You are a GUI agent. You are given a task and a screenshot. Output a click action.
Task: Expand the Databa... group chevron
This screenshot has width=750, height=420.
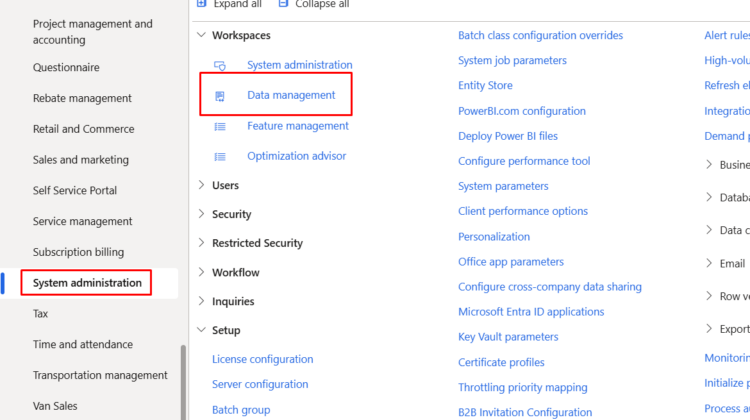709,197
